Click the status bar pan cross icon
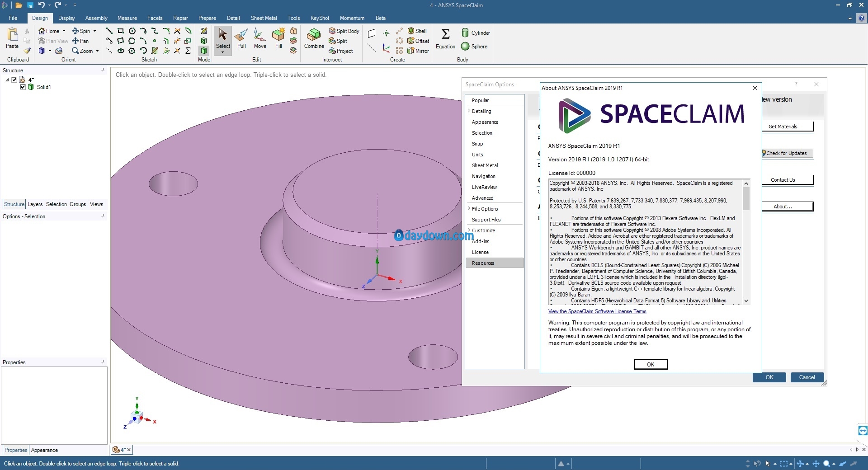This screenshot has width=868, height=470. click(x=816, y=464)
